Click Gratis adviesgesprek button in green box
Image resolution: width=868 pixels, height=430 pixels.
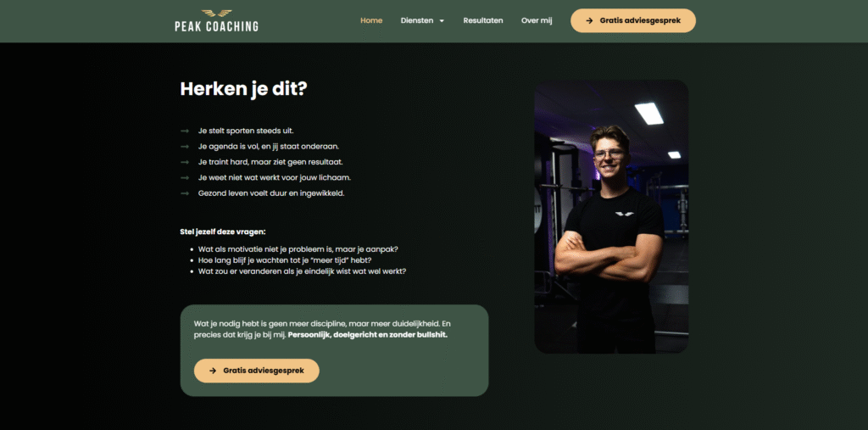(257, 371)
